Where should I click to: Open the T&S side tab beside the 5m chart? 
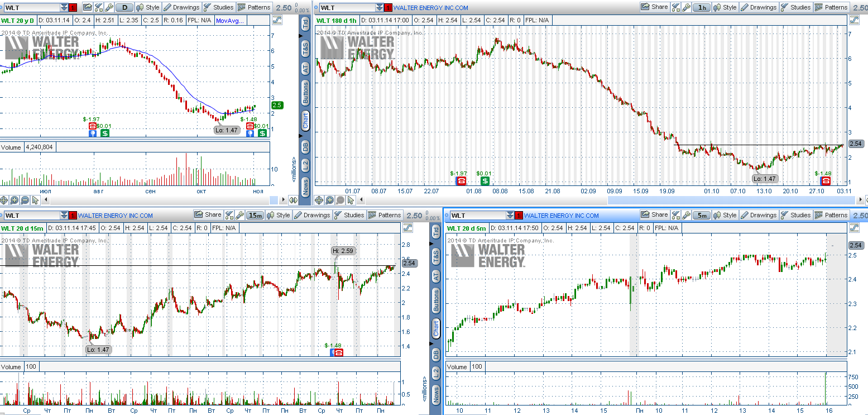(436, 256)
